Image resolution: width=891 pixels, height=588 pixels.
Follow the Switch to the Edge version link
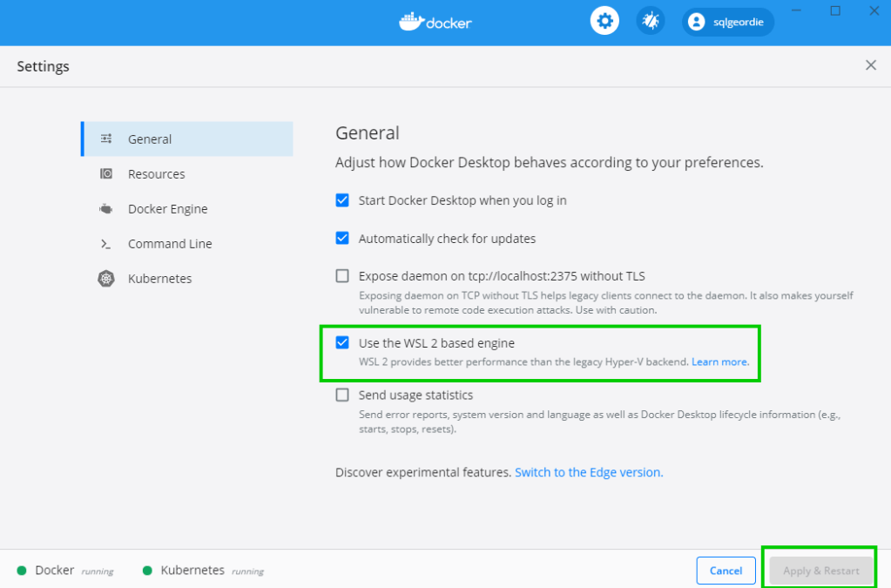[x=589, y=472]
